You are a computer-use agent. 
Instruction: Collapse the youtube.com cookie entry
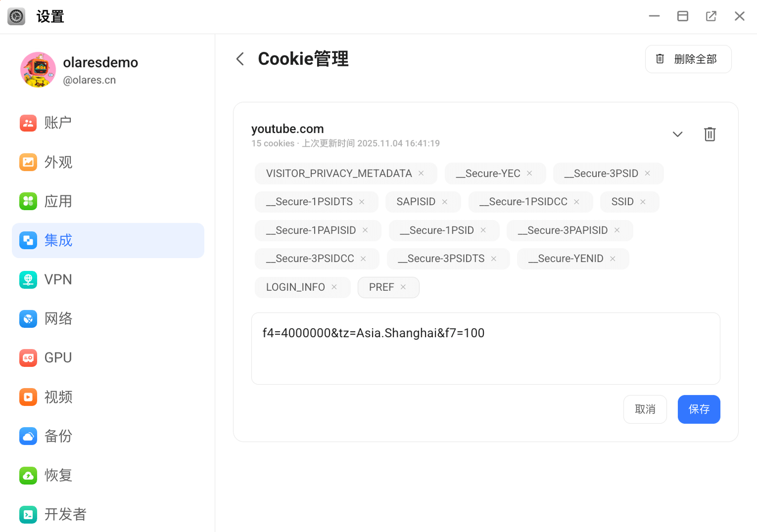pyautogui.click(x=677, y=134)
